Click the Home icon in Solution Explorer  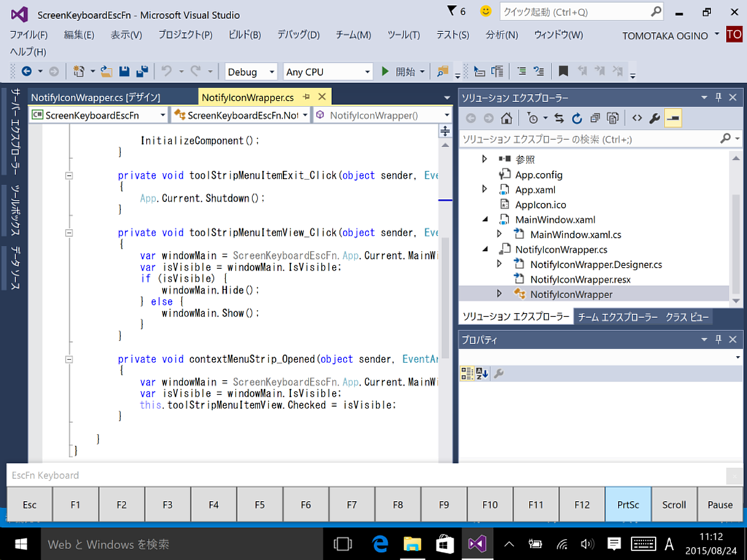506,118
